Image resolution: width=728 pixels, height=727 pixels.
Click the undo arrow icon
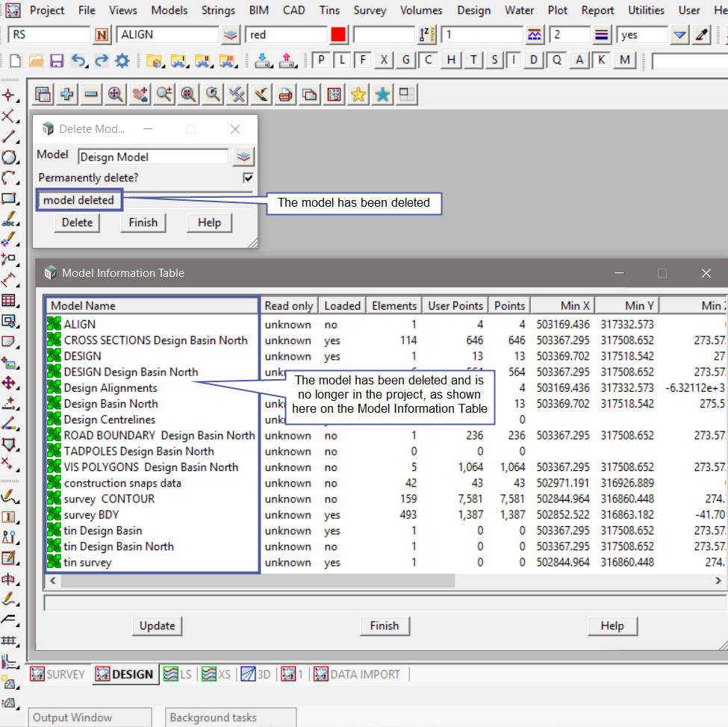[78, 61]
